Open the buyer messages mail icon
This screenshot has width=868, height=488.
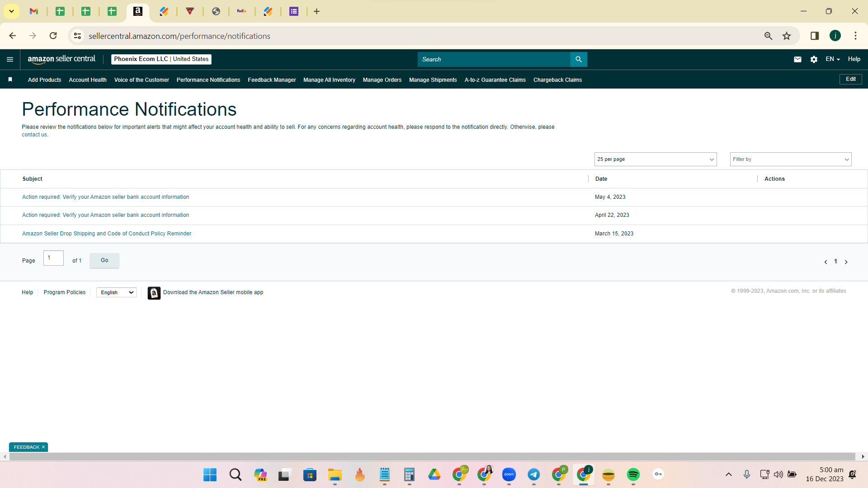pyautogui.click(x=797, y=59)
